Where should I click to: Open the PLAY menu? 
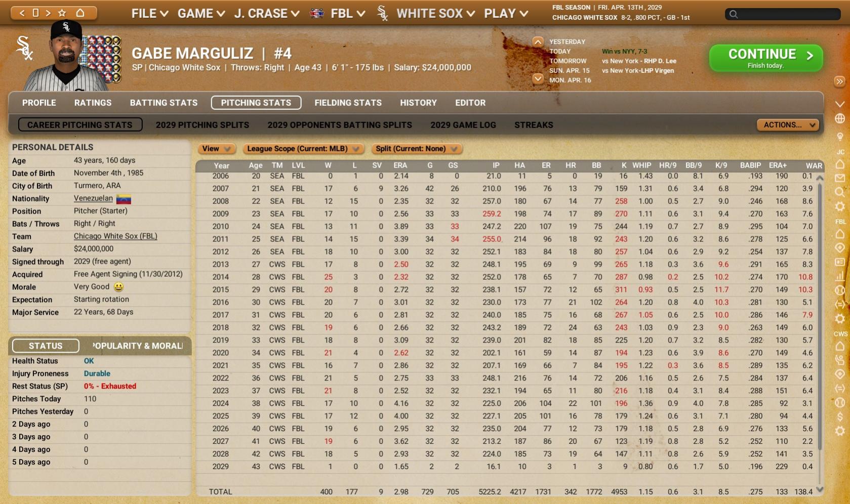point(506,14)
